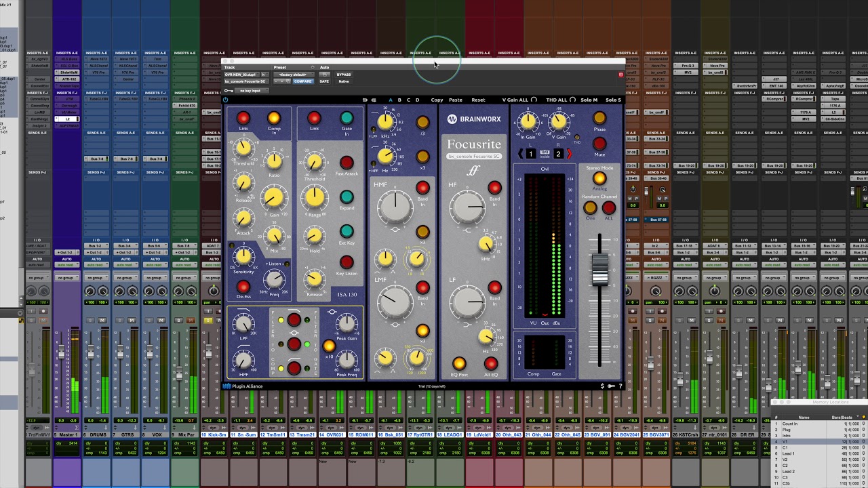This screenshot has height=488, width=868.
Task: Open the factory default preset dropdown
Action: pyautogui.click(x=294, y=75)
